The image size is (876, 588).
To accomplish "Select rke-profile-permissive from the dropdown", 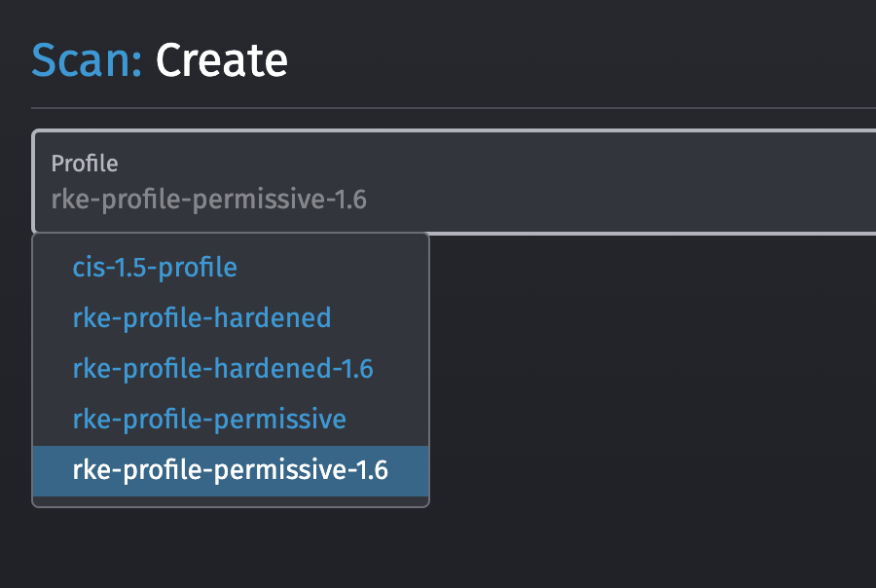I will pos(209,419).
